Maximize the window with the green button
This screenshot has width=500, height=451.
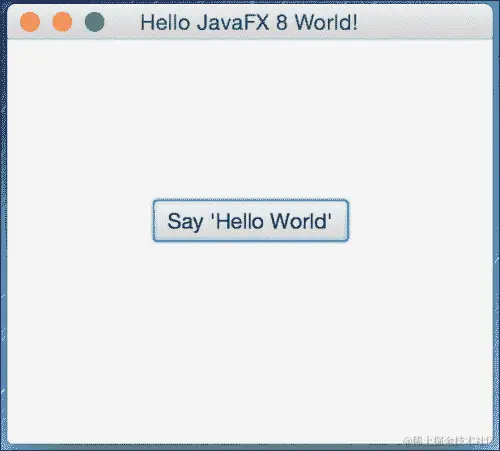[x=94, y=22]
